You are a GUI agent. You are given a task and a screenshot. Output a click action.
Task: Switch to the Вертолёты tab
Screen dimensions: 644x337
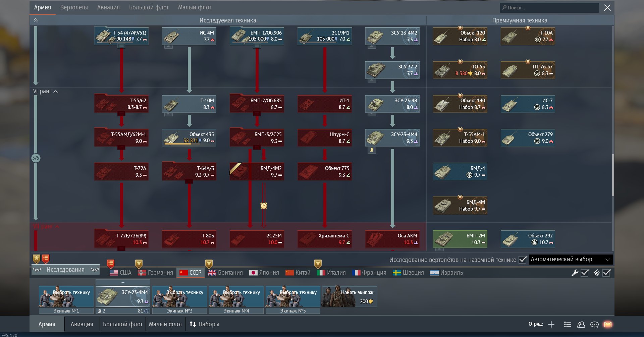coord(74,7)
